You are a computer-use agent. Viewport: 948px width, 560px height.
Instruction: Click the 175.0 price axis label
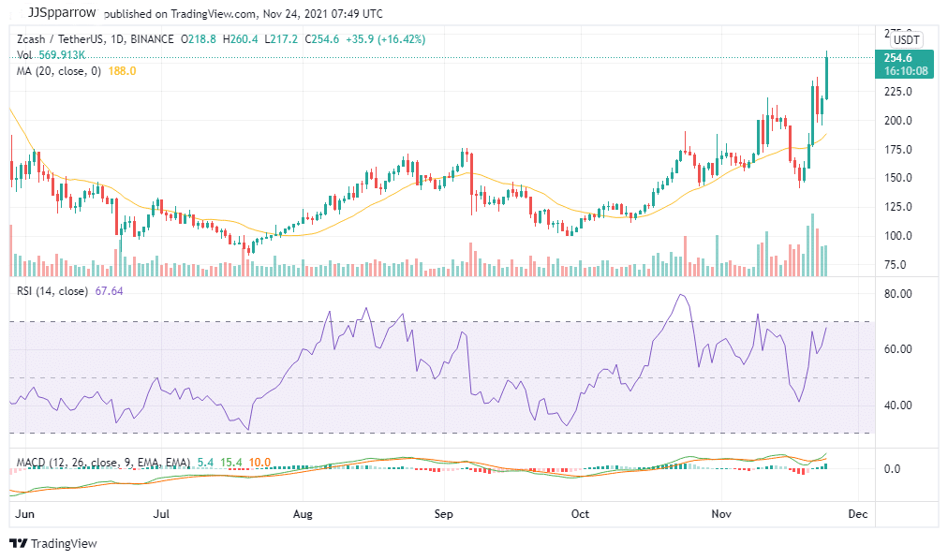898,150
